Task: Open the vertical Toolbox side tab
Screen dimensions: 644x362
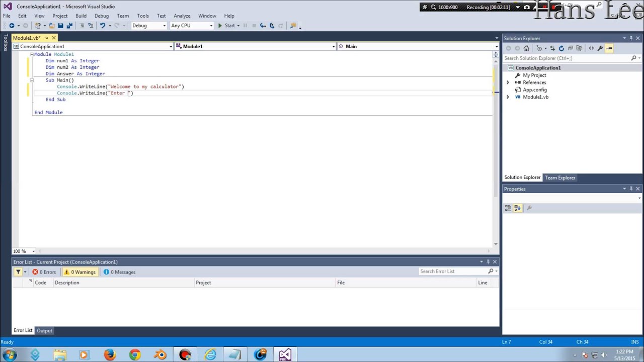Action: pyautogui.click(x=6, y=43)
